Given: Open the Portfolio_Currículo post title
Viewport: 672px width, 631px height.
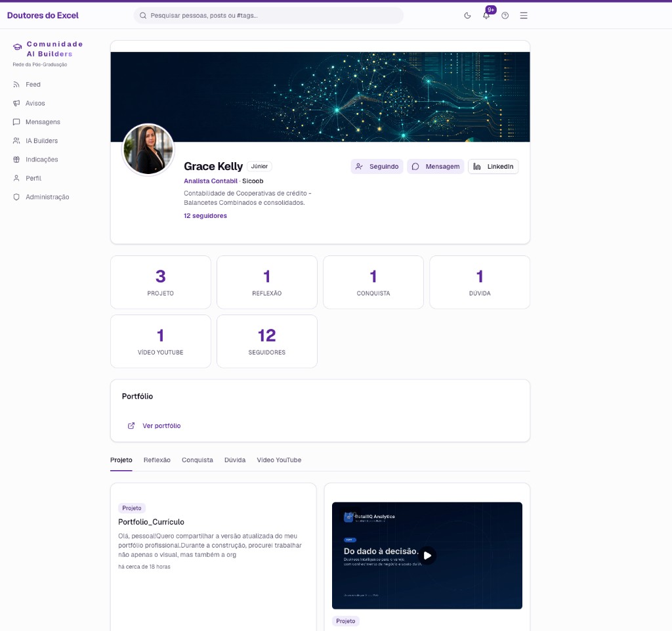Looking at the screenshot, I should (x=152, y=522).
